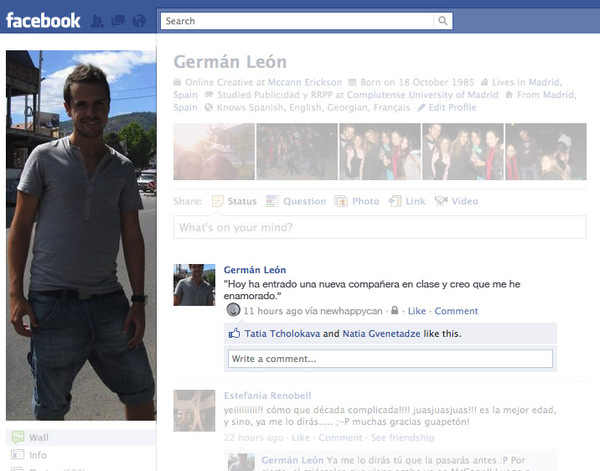Open the notifications globe icon
The width and height of the screenshot is (600, 471).
139,21
